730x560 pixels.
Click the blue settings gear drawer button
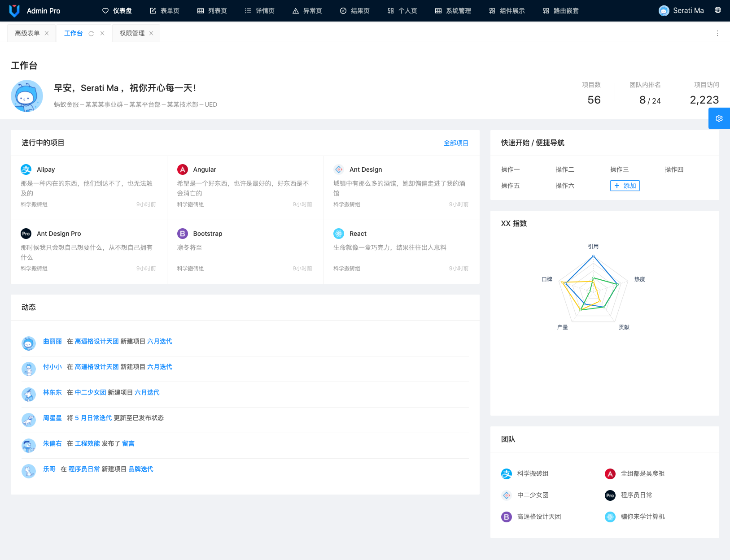click(719, 118)
